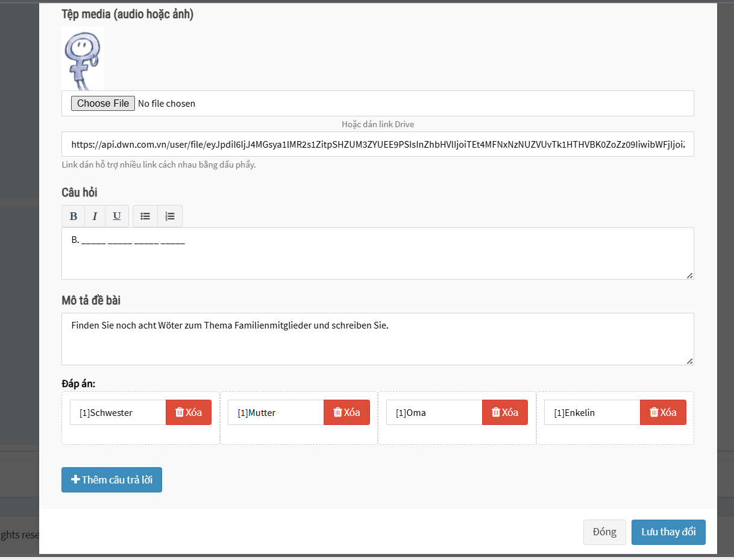Remove the Enkelin answer
This screenshot has height=560, width=734.
(663, 412)
